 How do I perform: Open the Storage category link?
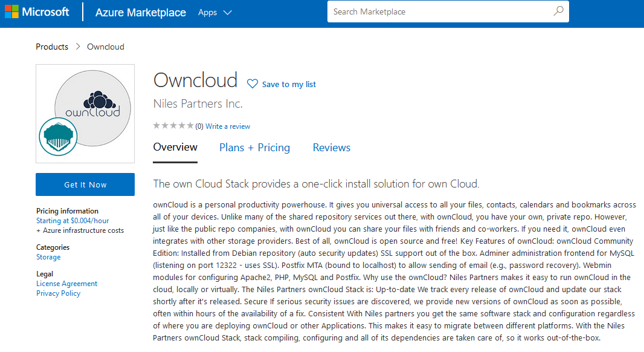coord(48,257)
